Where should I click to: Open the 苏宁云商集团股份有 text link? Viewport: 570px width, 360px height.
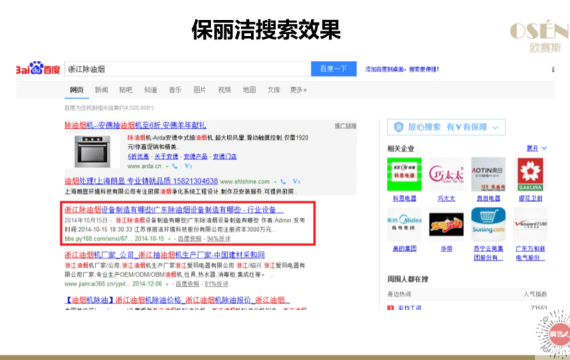click(488, 253)
